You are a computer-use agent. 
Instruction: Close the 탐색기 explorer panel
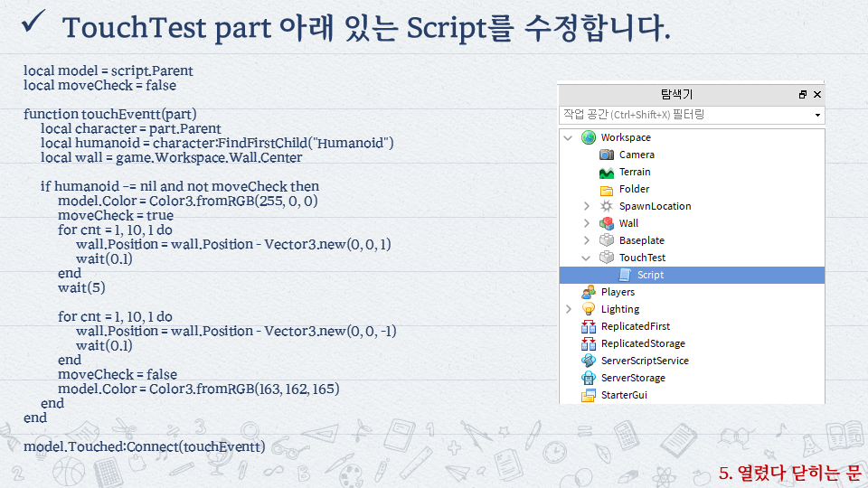[x=817, y=95]
